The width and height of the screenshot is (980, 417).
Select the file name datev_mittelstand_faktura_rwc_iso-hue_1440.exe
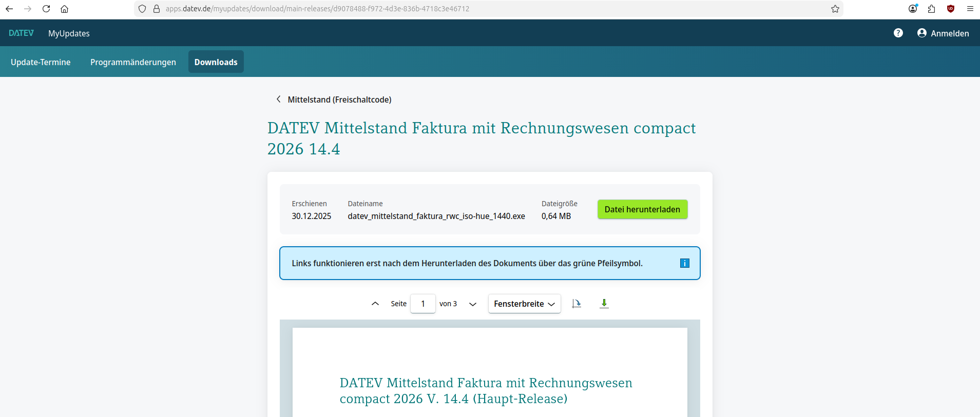pos(436,216)
